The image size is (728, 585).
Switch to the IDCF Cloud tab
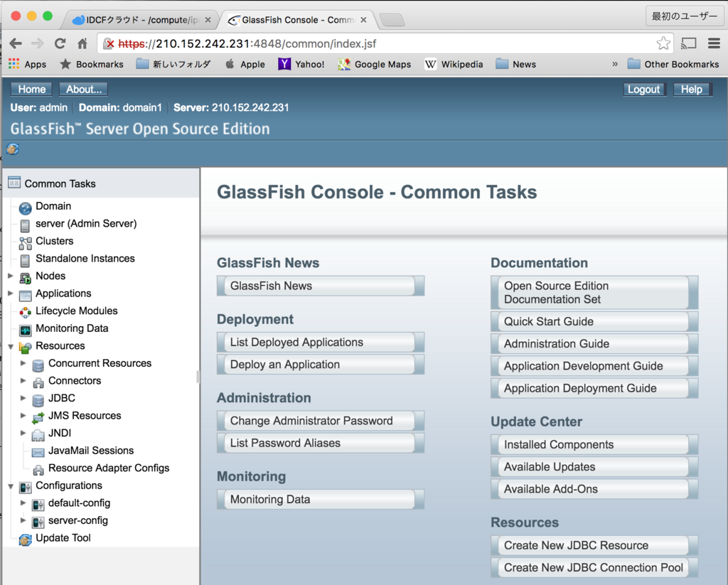pos(139,20)
